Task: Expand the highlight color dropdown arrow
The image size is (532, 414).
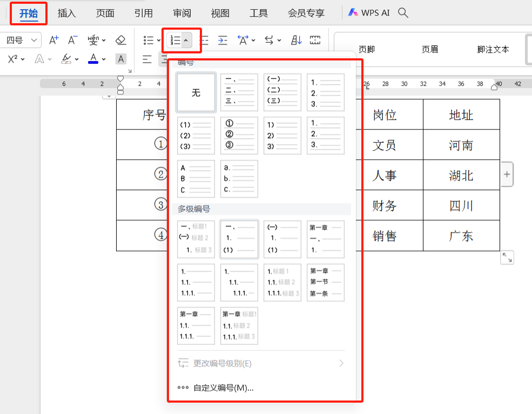Action: coord(77,59)
